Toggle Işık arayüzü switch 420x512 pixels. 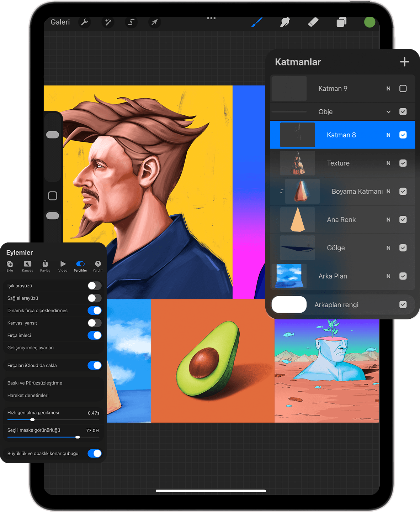[x=95, y=286]
